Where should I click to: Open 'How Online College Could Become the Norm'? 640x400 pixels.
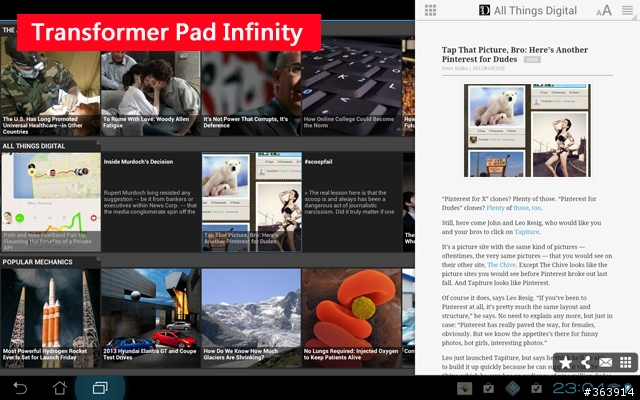[x=351, y=86]
